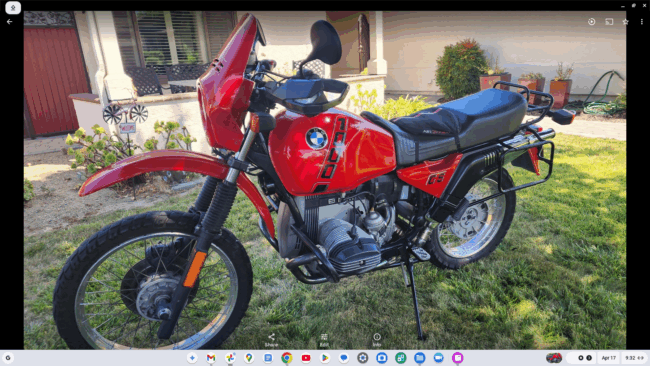Expand the quick settings clock area
Viewport: 650px width, 366px height.
634,358
